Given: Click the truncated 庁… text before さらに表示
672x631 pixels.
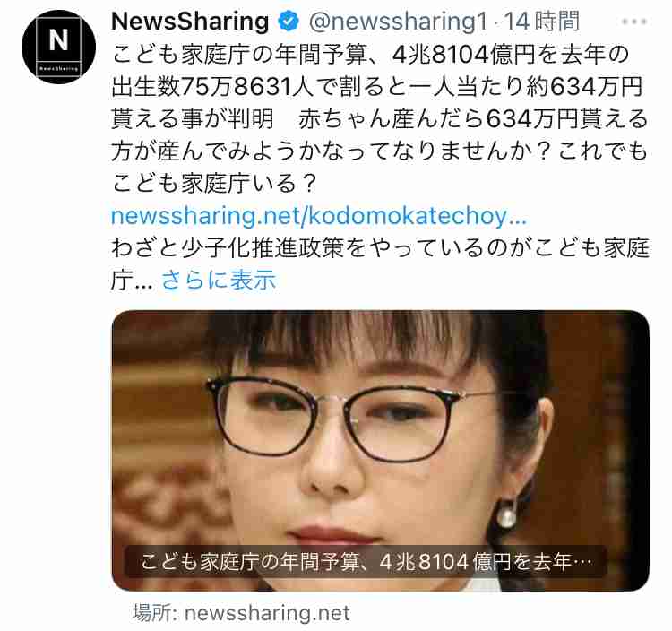Looking at the screenshot, I should click(132, 281).
